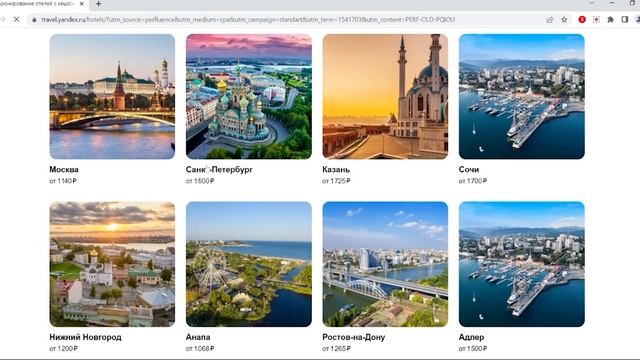
Task: Open the Нижний Новгород sunset photo
Action: 112,264
